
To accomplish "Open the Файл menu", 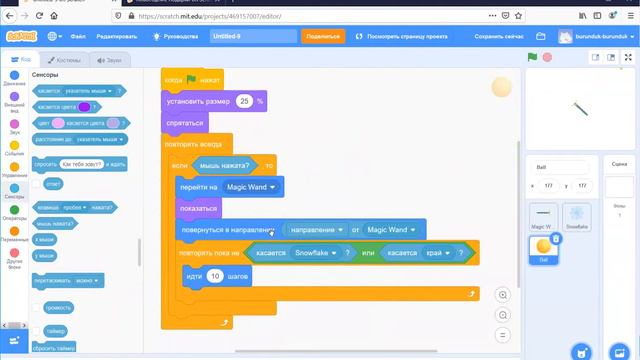I will 78,36.
